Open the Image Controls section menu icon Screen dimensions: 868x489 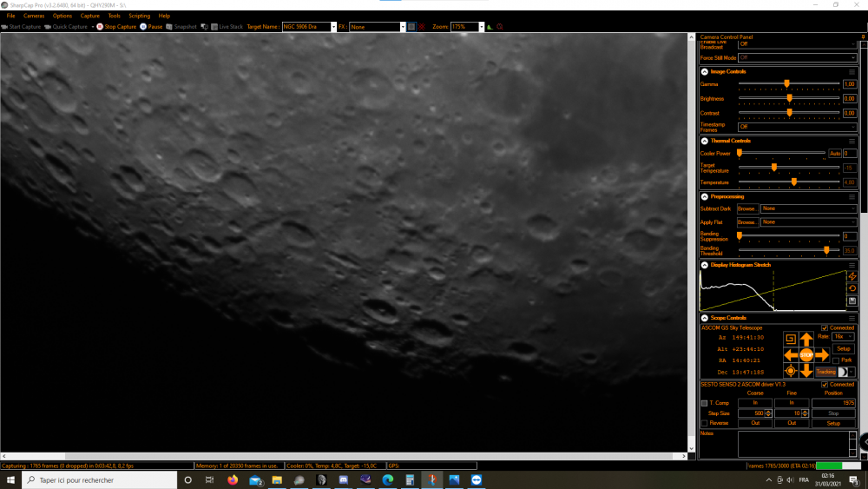click(852, 72)
